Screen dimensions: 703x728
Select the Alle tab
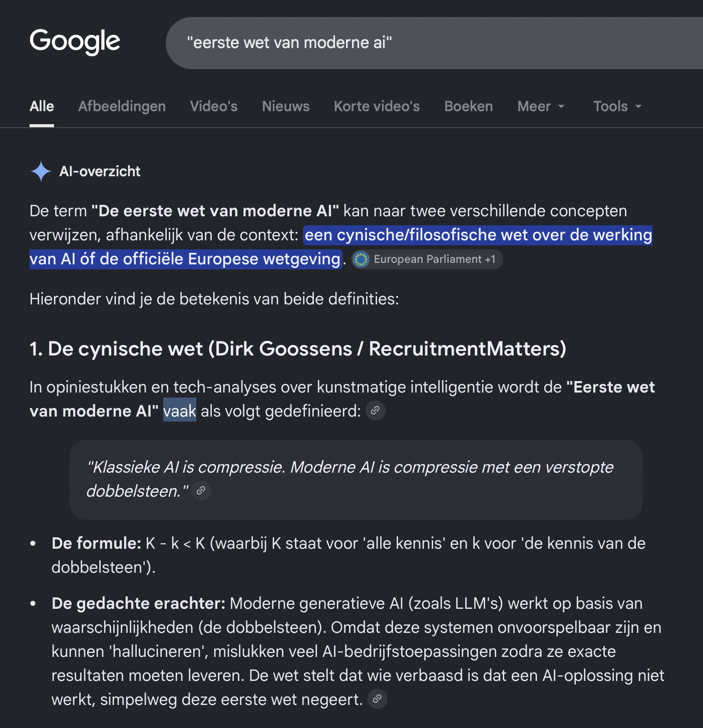click(42, 106)
